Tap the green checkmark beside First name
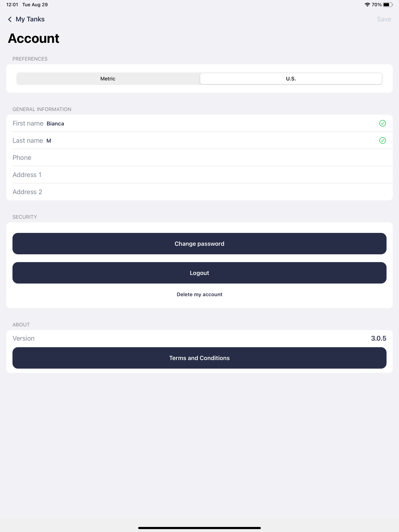This screenshot has width=399, height=532. tap(383, 123)
